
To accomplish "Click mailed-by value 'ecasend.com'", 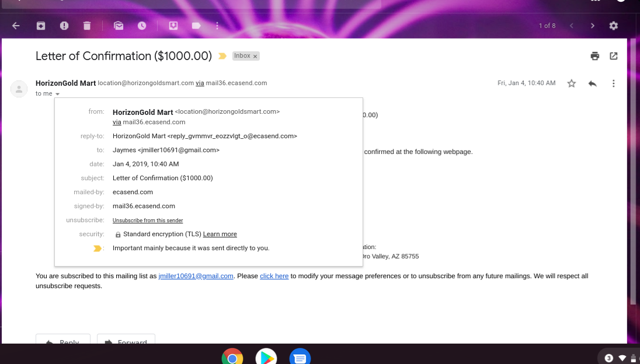I will pyautogui.click(x=133, y=192).
